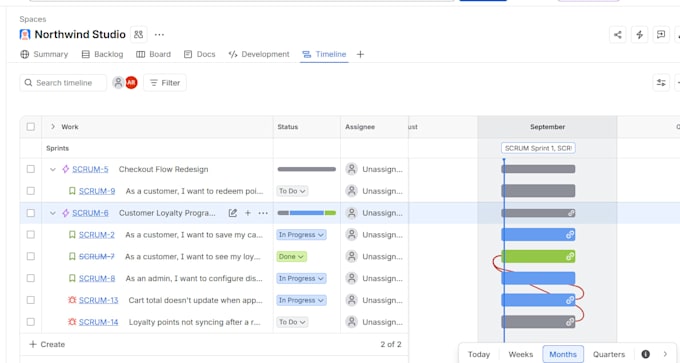Click the SCRUM-9 story bookmark icon
The height and width of the screenshot is (363, 680).
tap(72, 191)
